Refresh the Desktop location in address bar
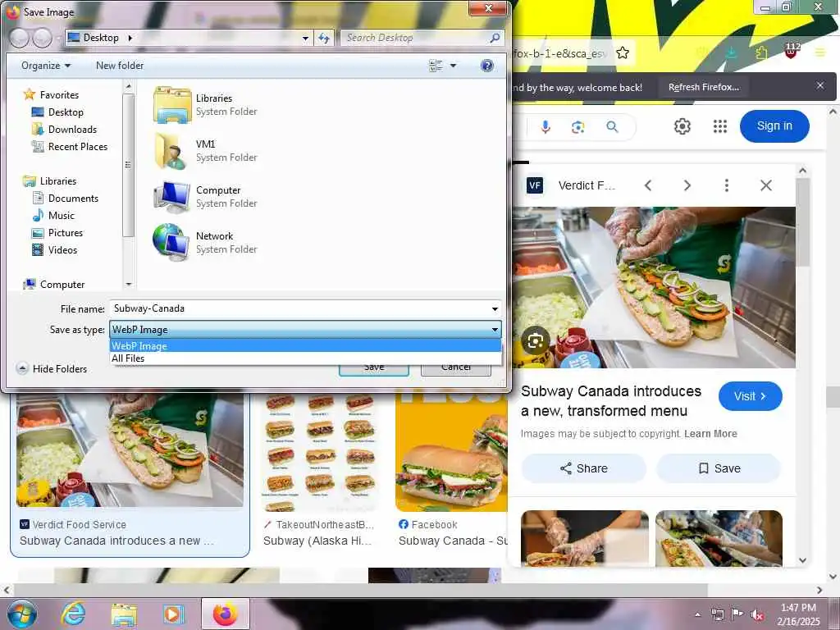 (x=323, y=38)
